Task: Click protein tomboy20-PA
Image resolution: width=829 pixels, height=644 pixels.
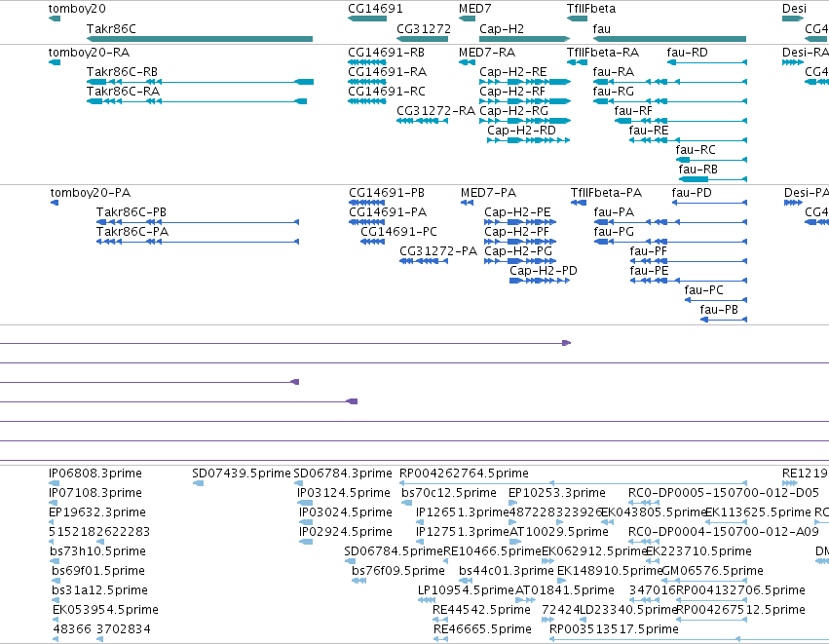Action: (x=55, y=203)
